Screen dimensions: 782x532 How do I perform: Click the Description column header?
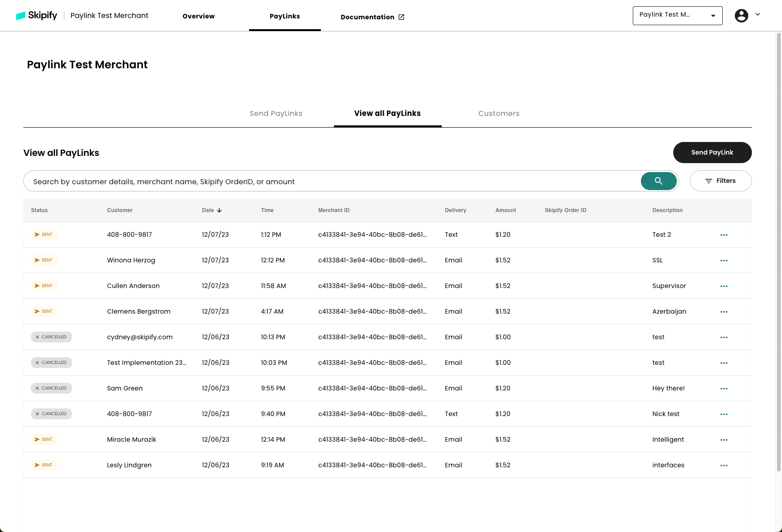click(x=667, y=210)
